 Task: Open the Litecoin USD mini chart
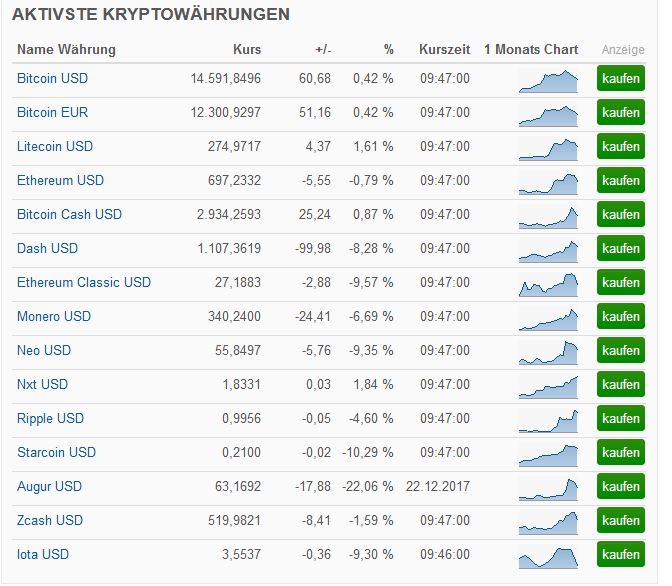[x=548, y=148]
